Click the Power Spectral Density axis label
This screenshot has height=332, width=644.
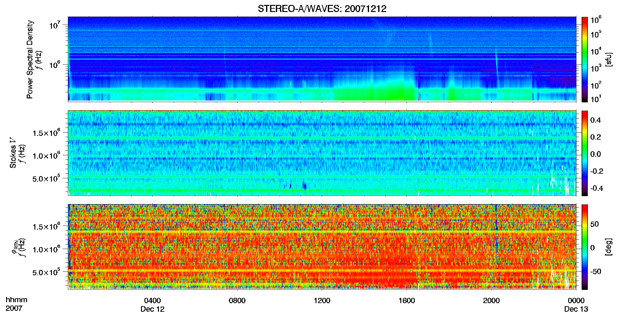pyautogui.click(x=30, y=59)
